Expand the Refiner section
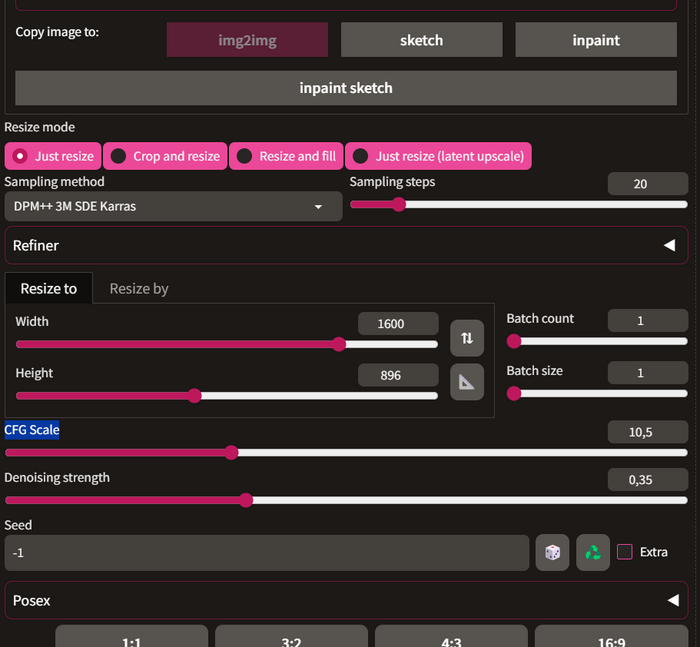 click(345, 245)
